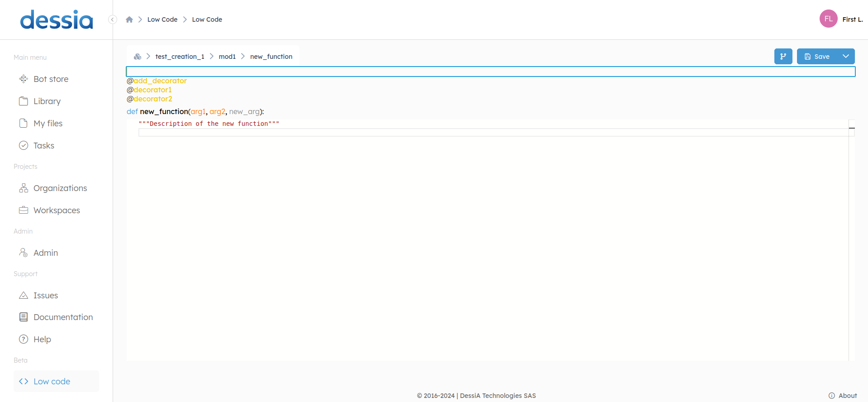This screenshot has width=868, height=402.
Task: Click the new_arg placeholder parameter
Action: (x=244, y=111)
